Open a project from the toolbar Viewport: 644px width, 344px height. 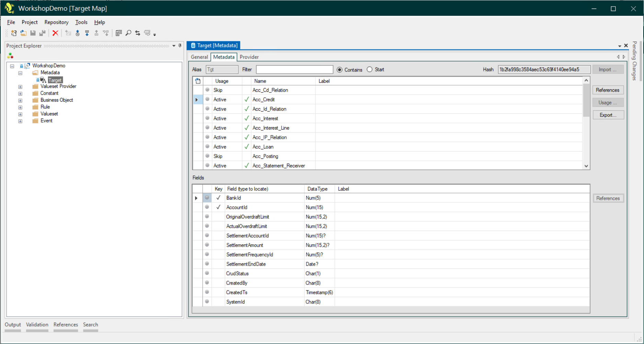tap(23, 33)
